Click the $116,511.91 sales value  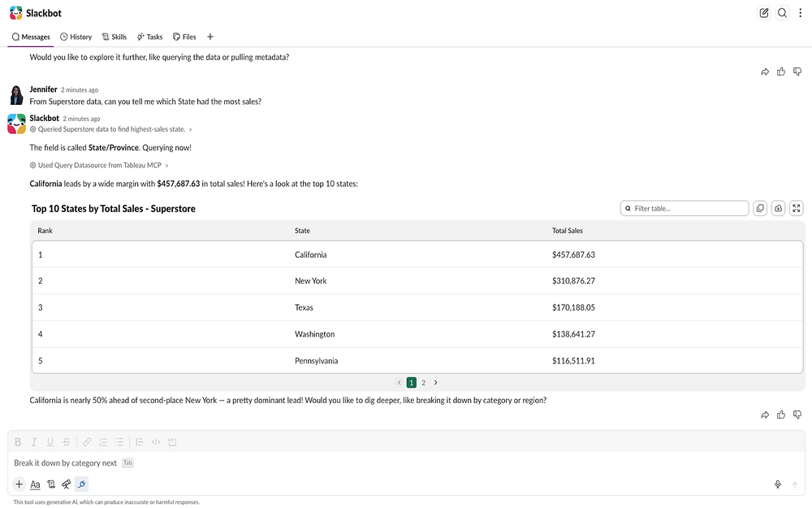click(x=573, y=361)
